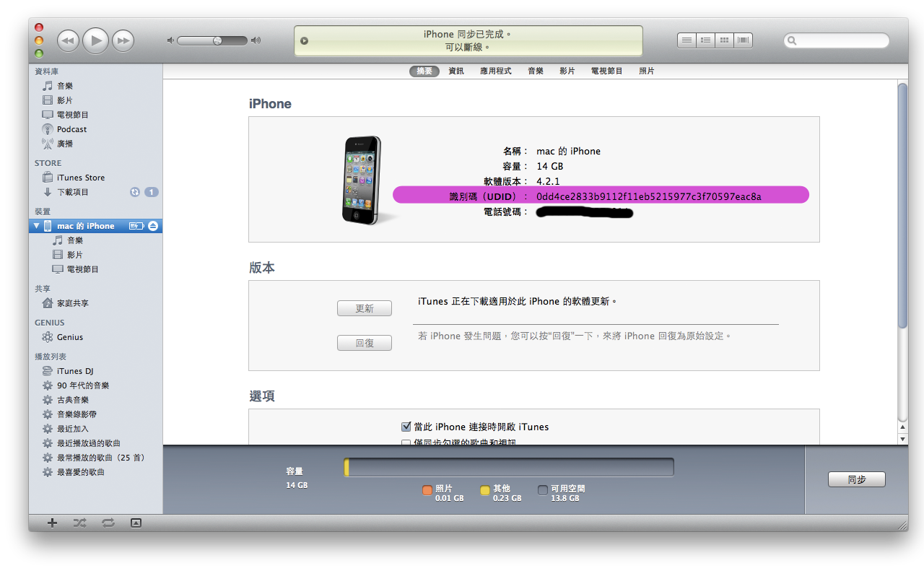Add a new playlist with plus button
This screenshot has width=924, height=571.
52,523
